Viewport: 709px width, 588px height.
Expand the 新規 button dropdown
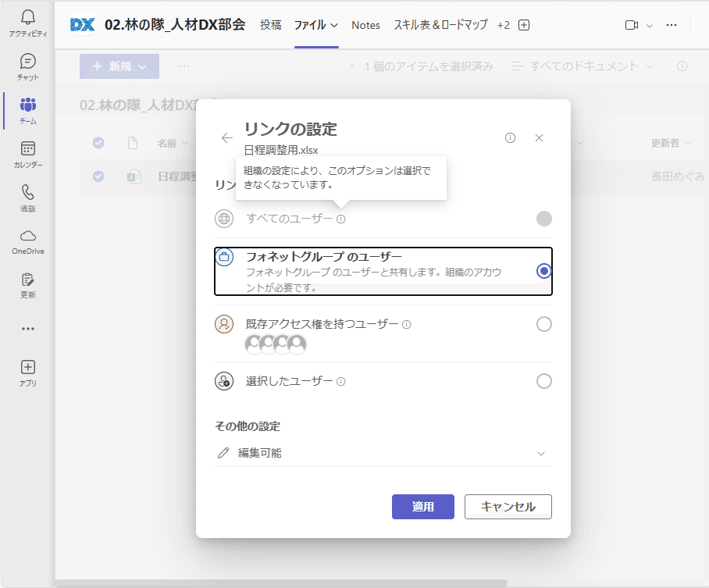tap(142, 67)
